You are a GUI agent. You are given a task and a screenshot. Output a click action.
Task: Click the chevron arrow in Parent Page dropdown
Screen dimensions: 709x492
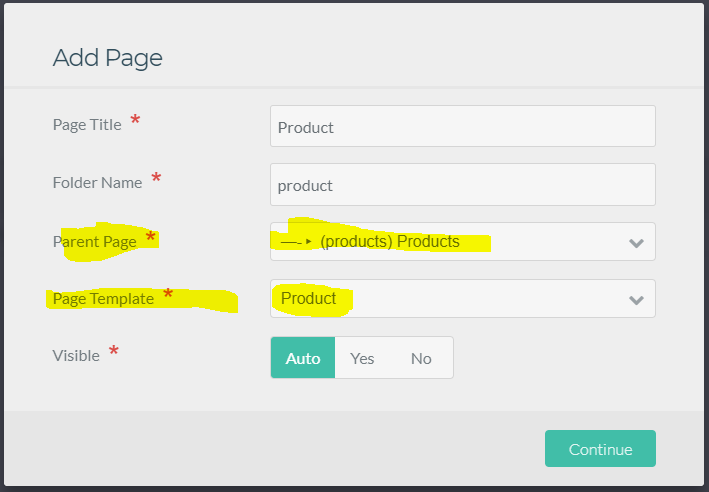636,242
